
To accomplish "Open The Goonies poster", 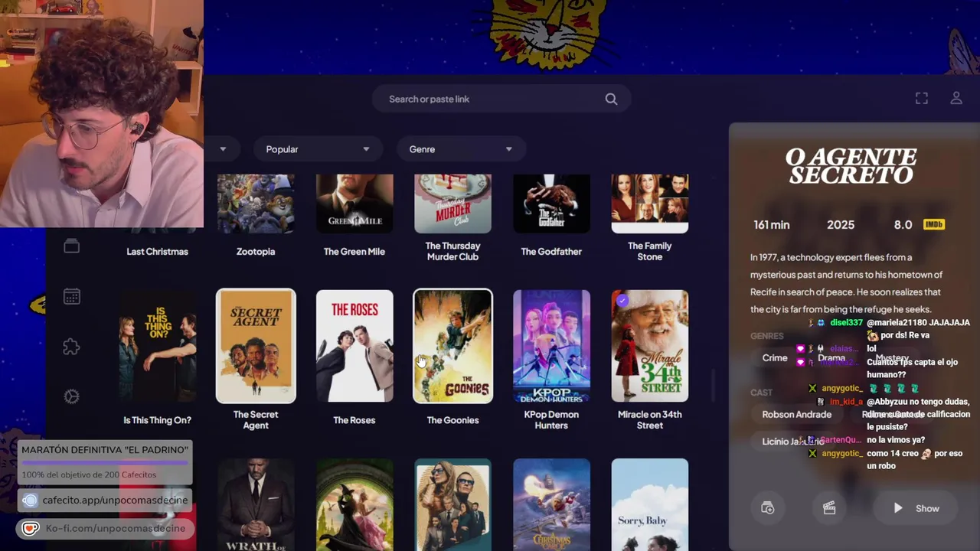I will coord(453,346).
